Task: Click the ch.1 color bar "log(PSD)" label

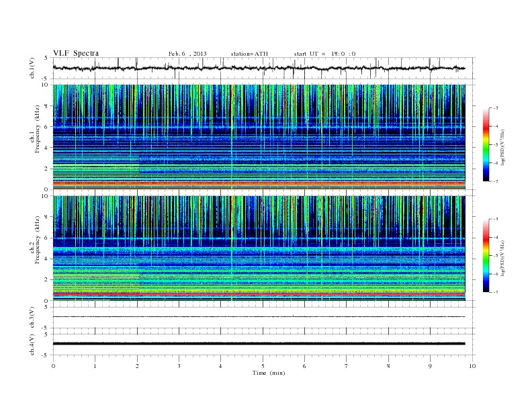Action: (x=502, y=147)
